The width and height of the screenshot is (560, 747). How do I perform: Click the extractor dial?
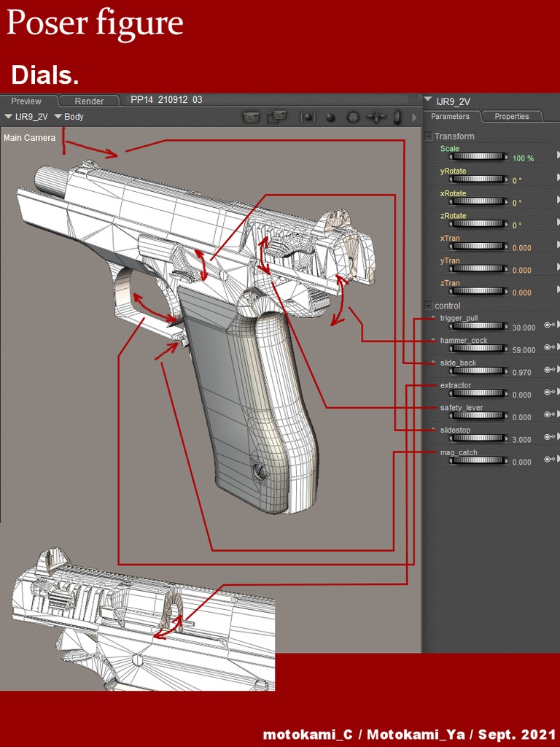[x=478, y=393]
